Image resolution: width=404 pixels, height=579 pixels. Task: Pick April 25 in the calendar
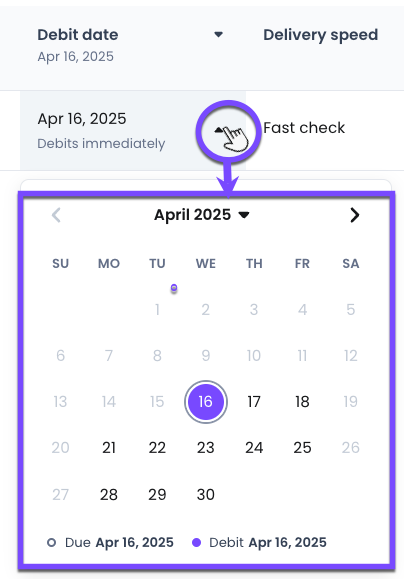click(x=302, y=448)
